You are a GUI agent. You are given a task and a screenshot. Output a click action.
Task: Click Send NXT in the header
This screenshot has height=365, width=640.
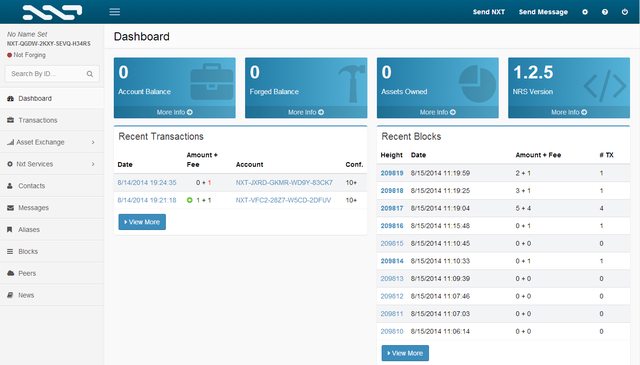pyautogui.click(x=489, y=12)
